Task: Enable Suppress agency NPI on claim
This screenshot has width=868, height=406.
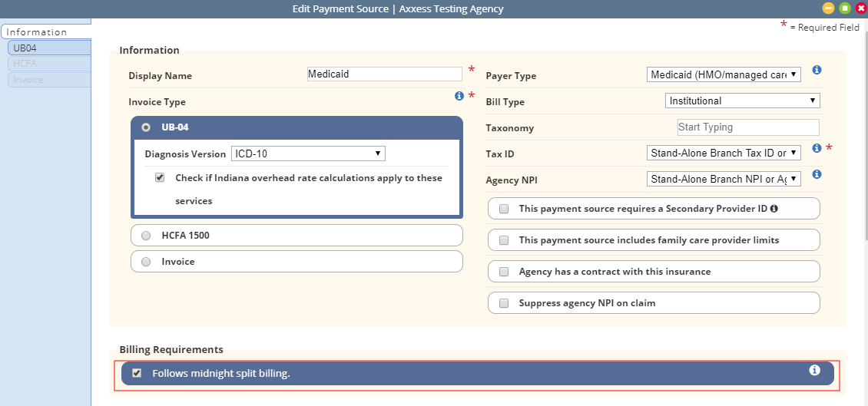Action: 504,303
